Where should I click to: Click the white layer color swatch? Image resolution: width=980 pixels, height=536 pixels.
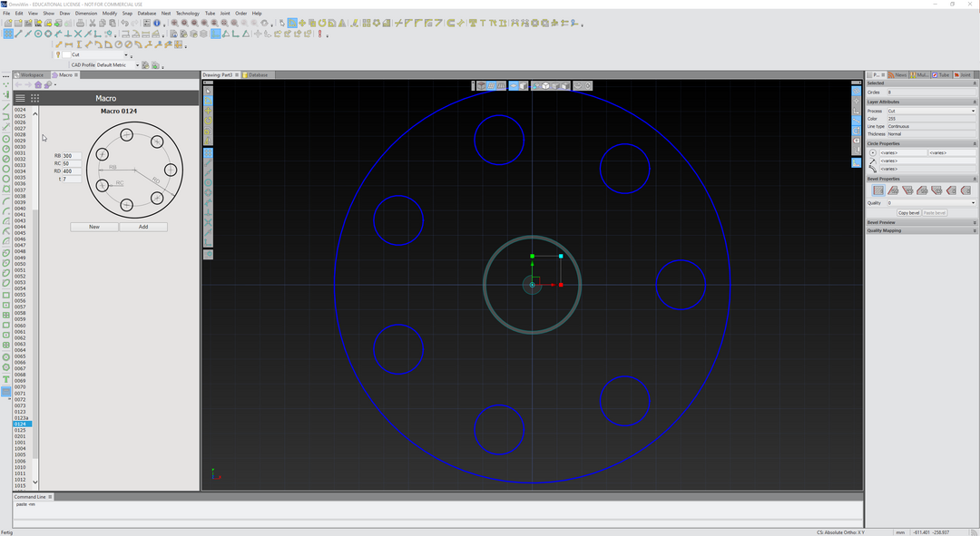click(x=66, y=55)
